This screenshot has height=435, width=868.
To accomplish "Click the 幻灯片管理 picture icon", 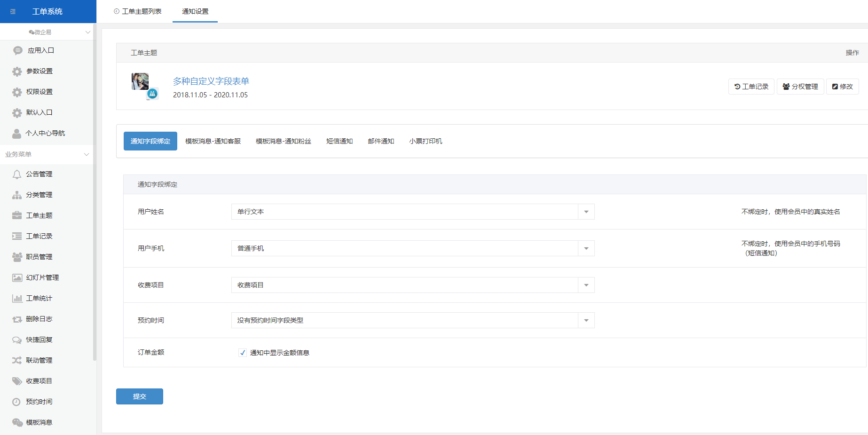I will coord(17,277).
